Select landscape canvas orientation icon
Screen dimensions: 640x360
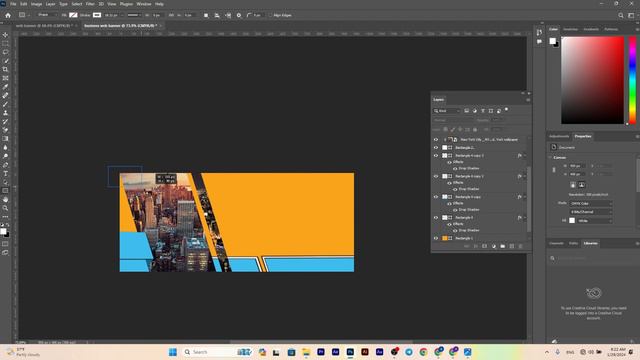click(x=582, y=185)
